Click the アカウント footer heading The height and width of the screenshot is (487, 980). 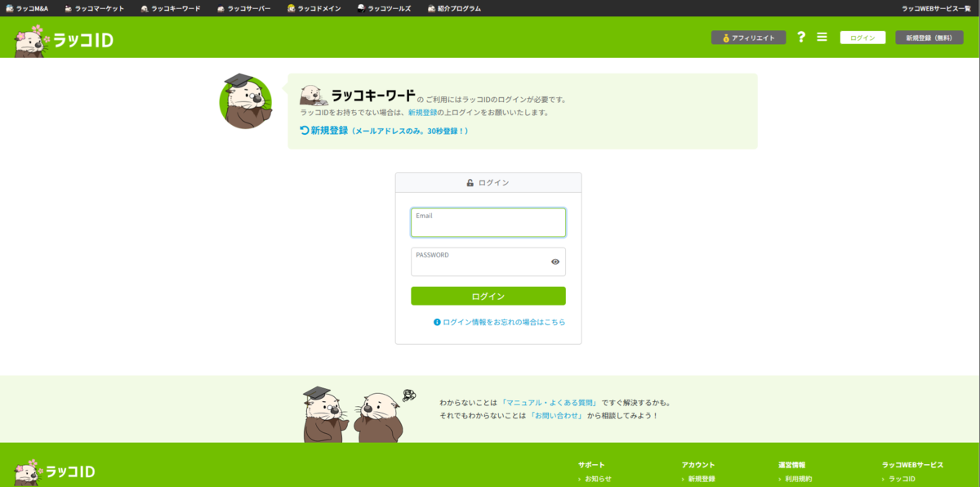pos(698,465)
